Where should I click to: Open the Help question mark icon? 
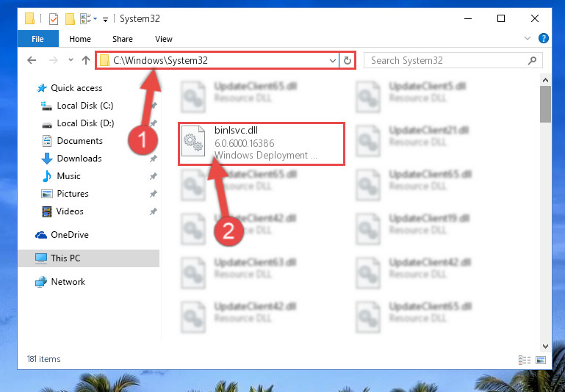tap(544, 38)
